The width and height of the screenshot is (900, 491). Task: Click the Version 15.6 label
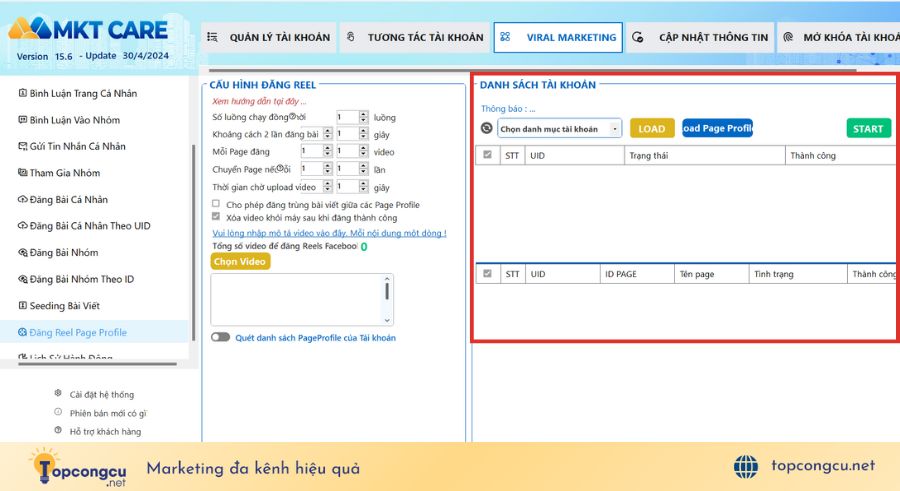(45, 56)
